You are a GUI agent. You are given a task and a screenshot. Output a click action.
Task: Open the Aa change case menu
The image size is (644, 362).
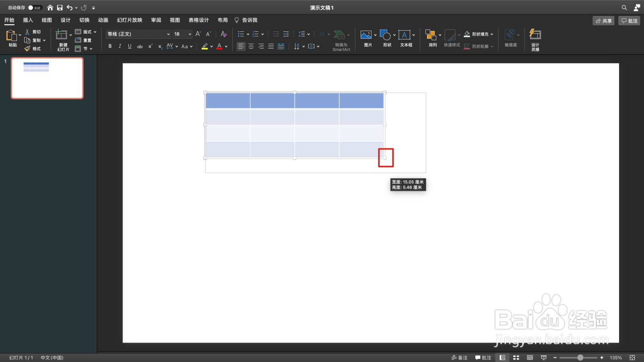pos(187,46)
